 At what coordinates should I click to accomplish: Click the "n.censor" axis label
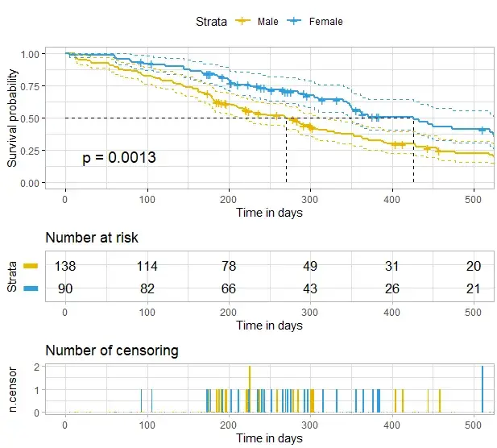point(12,389)
